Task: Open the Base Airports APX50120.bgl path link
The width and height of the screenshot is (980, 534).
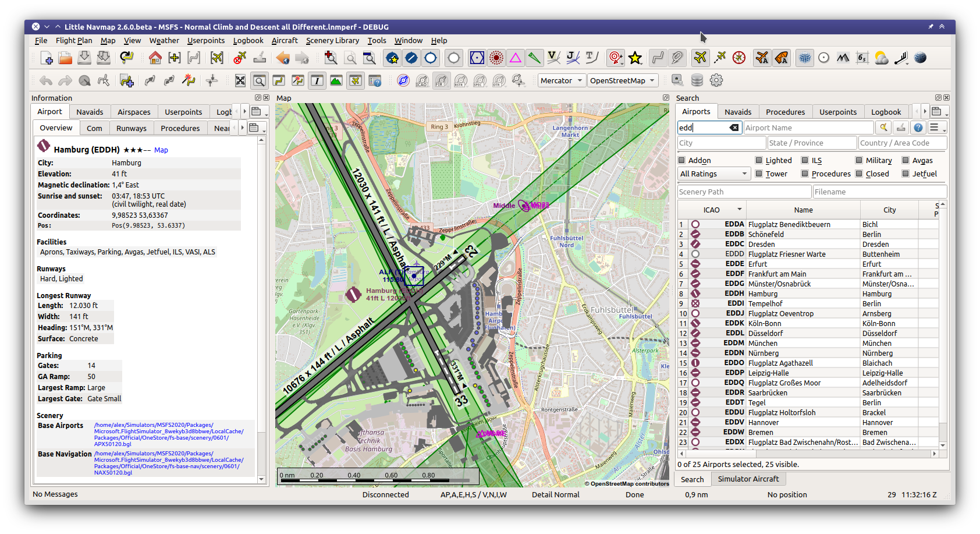Action: (169, 434)
